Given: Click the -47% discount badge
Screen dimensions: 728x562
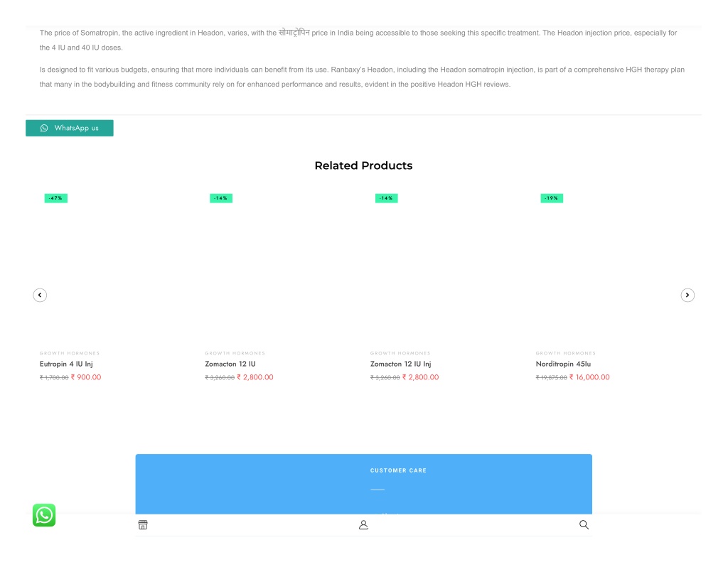Looking at the screenshot, I should click(x=55, y=198).
